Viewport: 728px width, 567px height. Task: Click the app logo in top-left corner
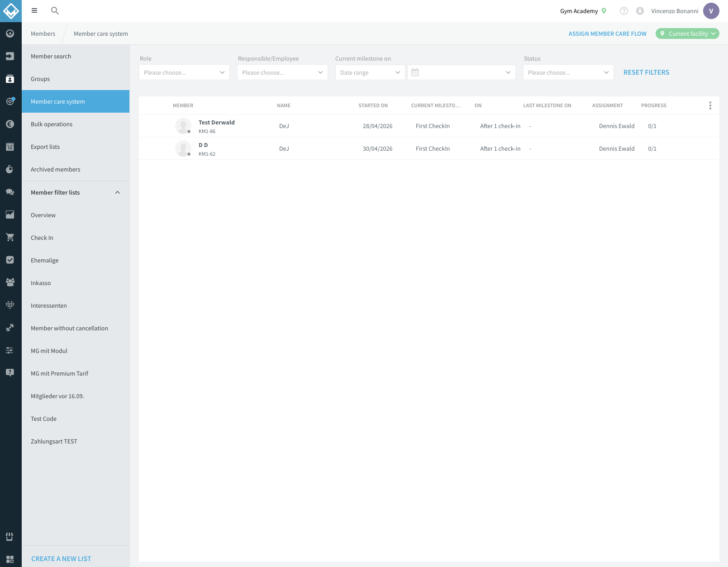click(11, 11)
